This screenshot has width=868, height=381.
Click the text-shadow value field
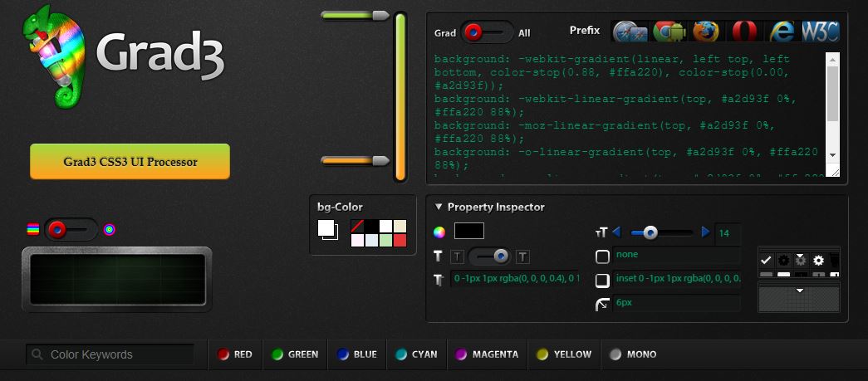click(514, 279)
